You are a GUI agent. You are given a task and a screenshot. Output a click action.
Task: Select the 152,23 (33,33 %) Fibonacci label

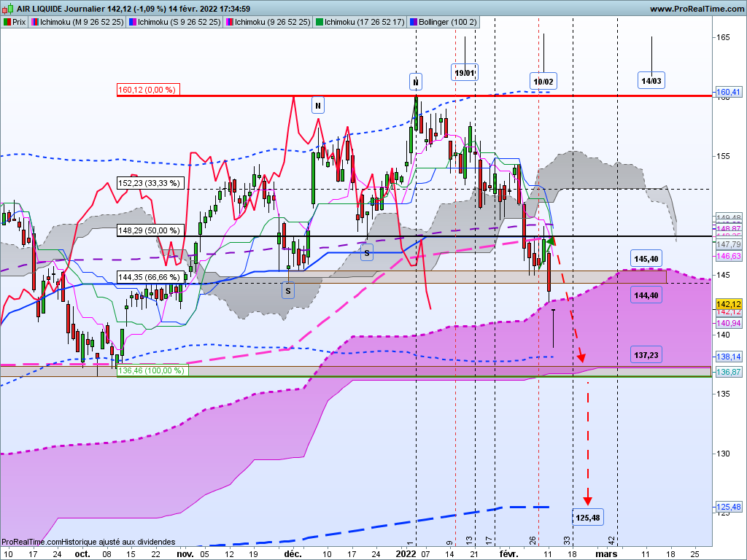(x=150, y=183)
